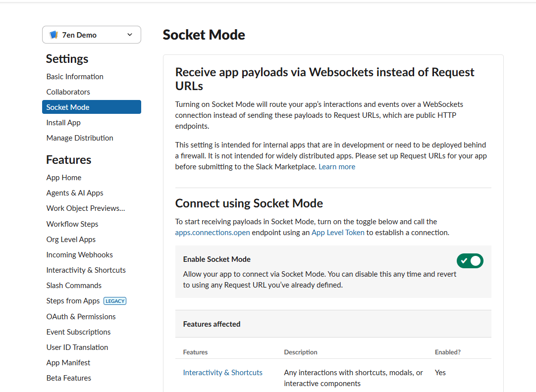Open Interactivity & Shortcuts in sidebar

[86, 270]
